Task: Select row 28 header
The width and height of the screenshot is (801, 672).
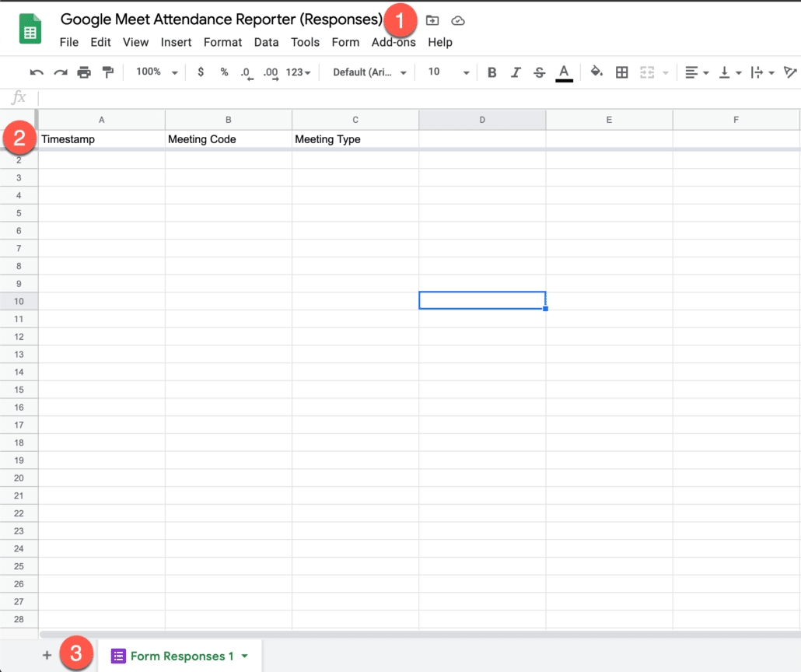Action: 19,619
